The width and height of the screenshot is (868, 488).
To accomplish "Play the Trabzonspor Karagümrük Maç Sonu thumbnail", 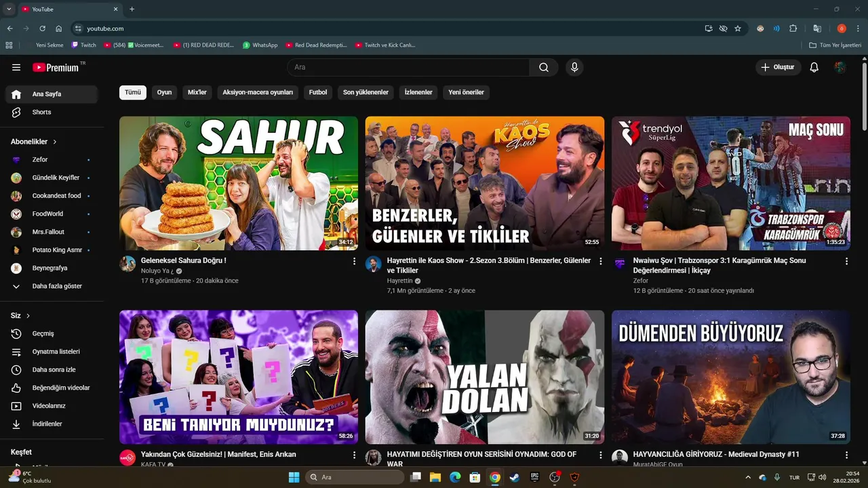I will click(x=731, y=183).
